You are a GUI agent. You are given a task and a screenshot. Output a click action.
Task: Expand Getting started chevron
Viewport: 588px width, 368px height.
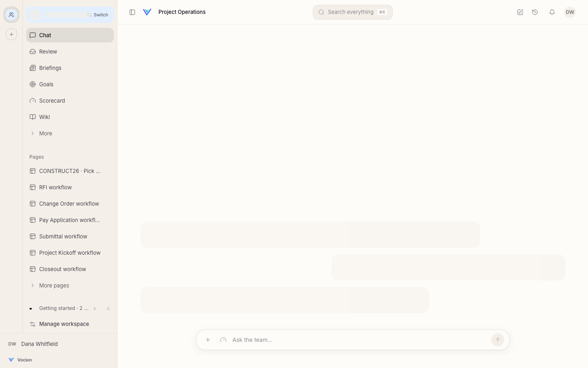pyautogui.click(x=95, y=309)
